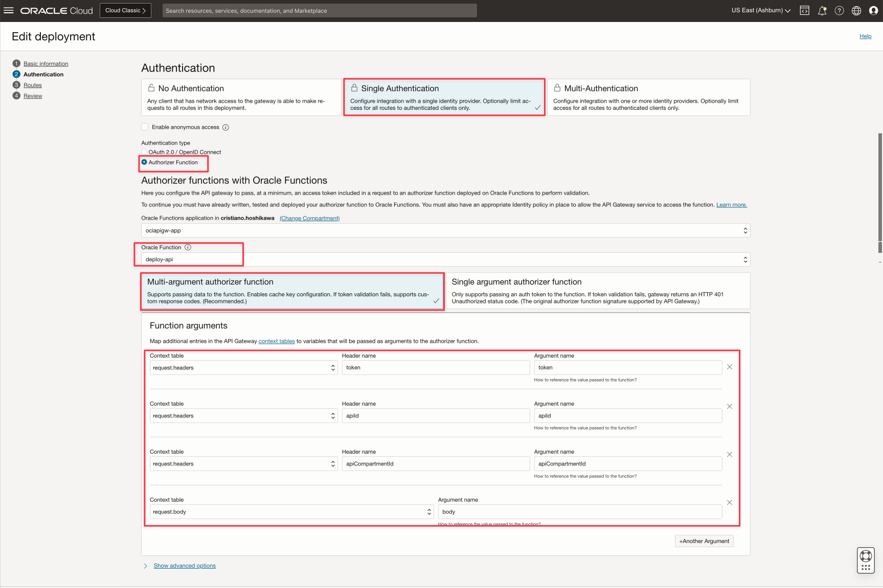Select OAuth 2.0 / OpenID Connect option

(x=145, y=152)
